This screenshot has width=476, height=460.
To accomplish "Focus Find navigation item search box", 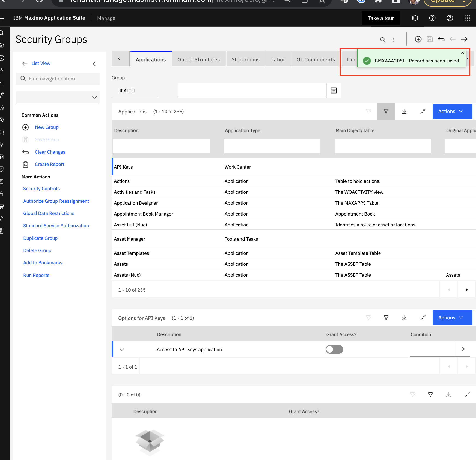I will coord(58,79).
